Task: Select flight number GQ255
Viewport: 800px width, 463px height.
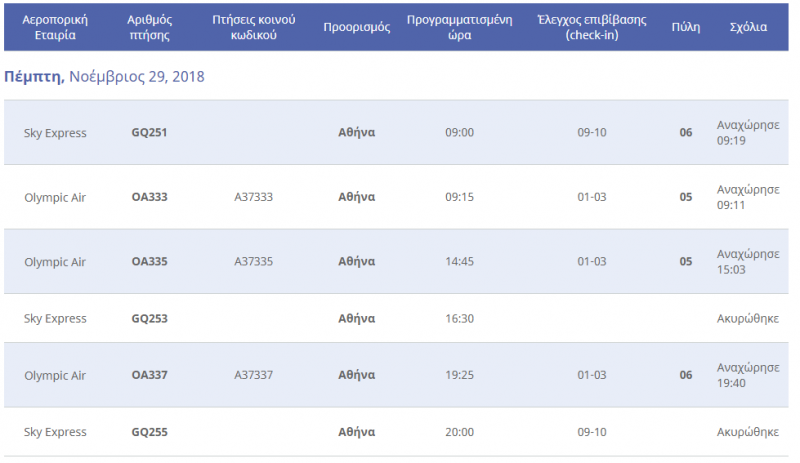Action: [x=149, y=432]
